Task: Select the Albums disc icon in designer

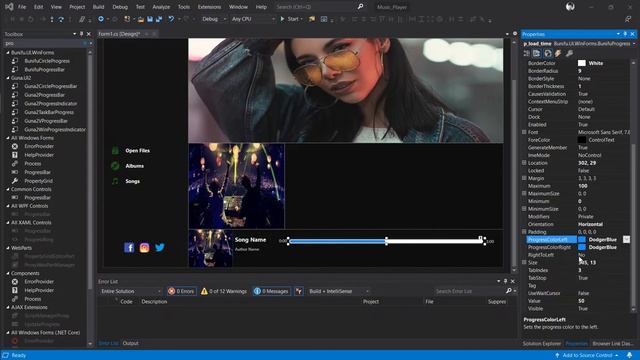Action: [115, 166]
